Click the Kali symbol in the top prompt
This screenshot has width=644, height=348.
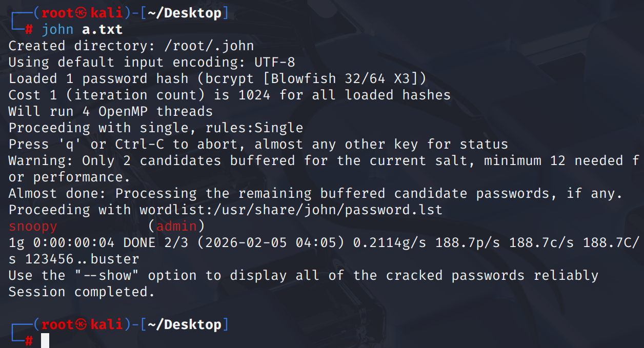tap(82, 13)
